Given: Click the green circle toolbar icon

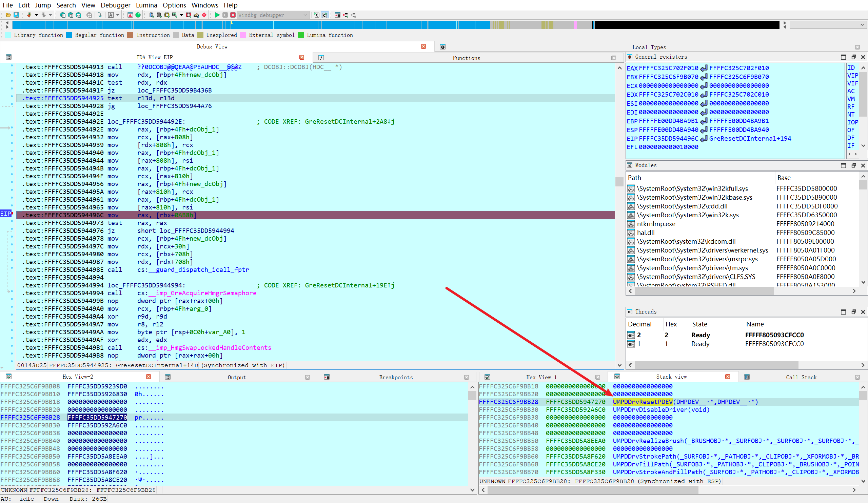Looking at the screenshot, I should (x=138, y=15).
